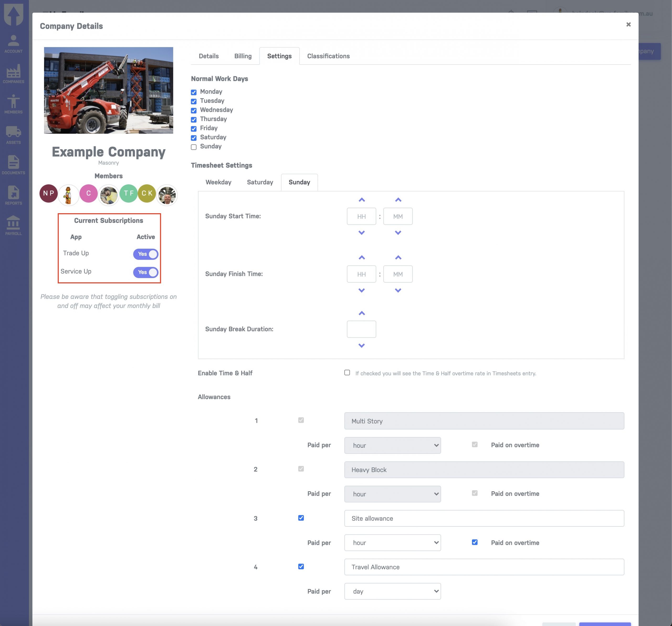Image resolution: width=672 pixels, height=626 pixels.
Task: Increase the Sunday Start Time hour
Action: point(361,200)
